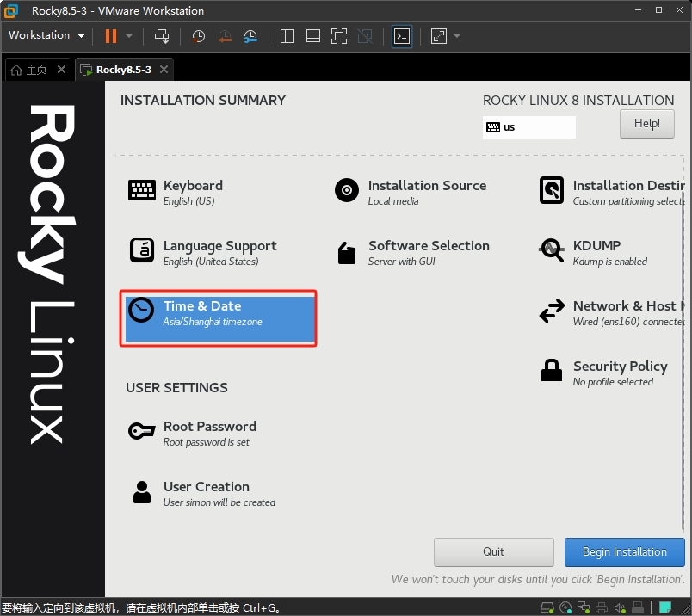692x616 pixels.
Task: Click the cyan message log note icon
Action: (665, 607)
